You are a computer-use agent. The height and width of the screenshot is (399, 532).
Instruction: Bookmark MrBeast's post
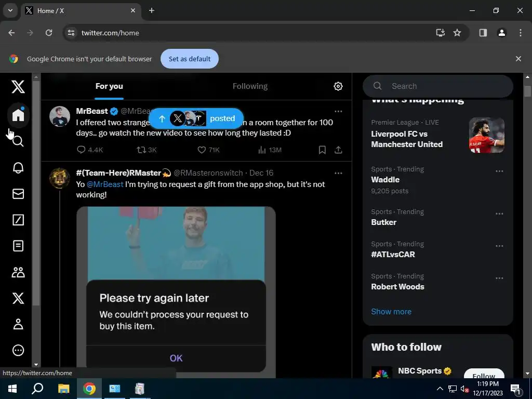[x=322, y=150]
